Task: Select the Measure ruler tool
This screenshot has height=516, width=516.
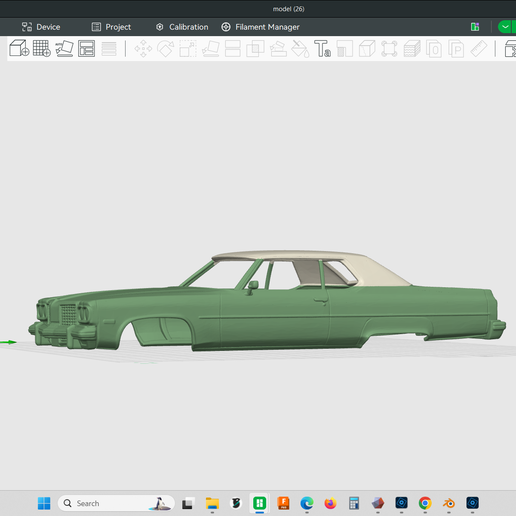Action: coord(479,49)
